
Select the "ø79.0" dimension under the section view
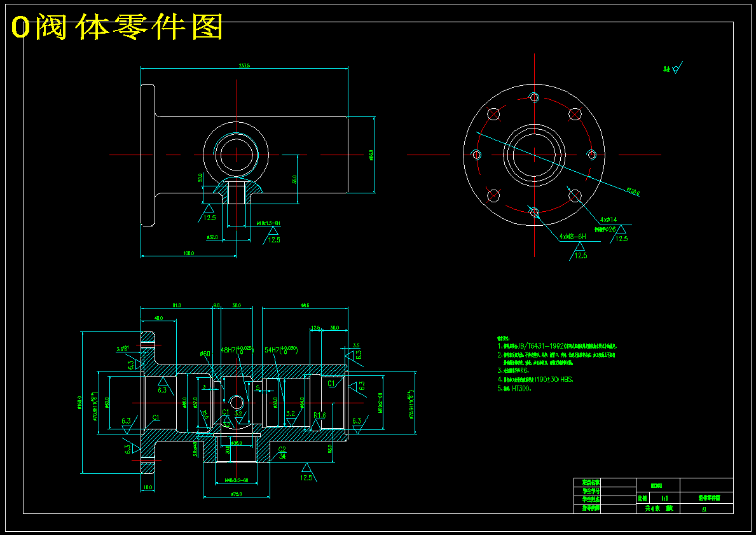[237, 494]
